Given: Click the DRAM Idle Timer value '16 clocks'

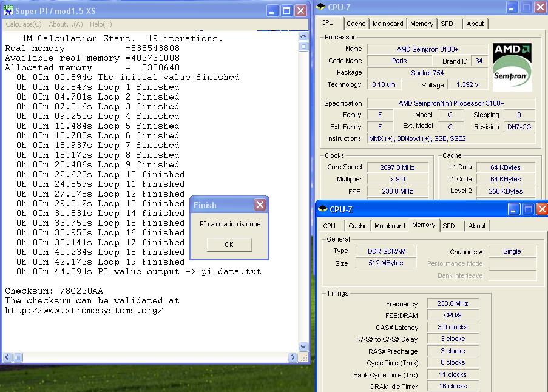Looking at the screenshot, I should pyautogui.click(x=453, y=386).
